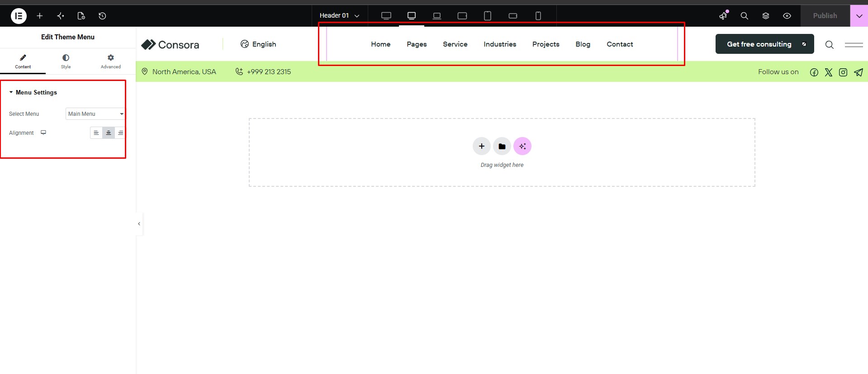Toggle responsive mode icon next to Alignment

[x=43, y=133]
